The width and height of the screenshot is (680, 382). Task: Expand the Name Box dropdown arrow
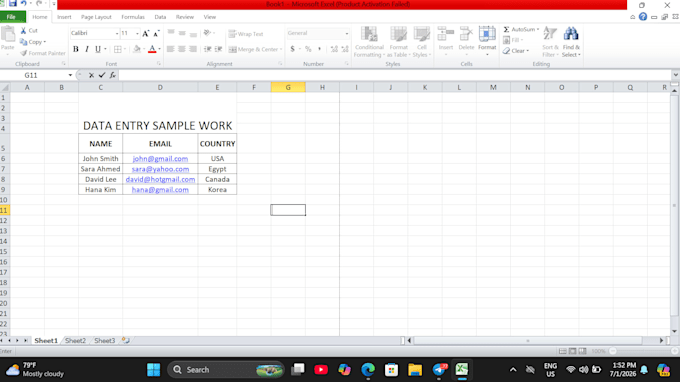click(x=70, y=75)
